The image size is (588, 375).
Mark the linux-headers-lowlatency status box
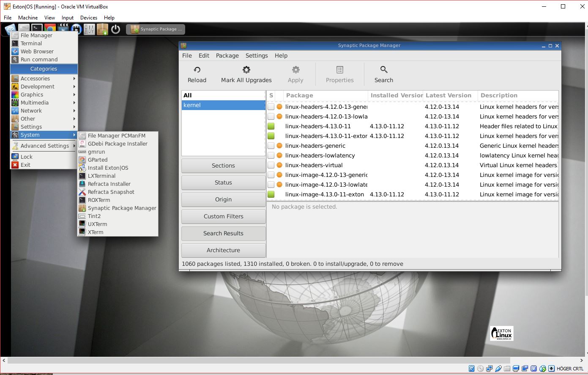pyautogui.click(x=271, y=155)
